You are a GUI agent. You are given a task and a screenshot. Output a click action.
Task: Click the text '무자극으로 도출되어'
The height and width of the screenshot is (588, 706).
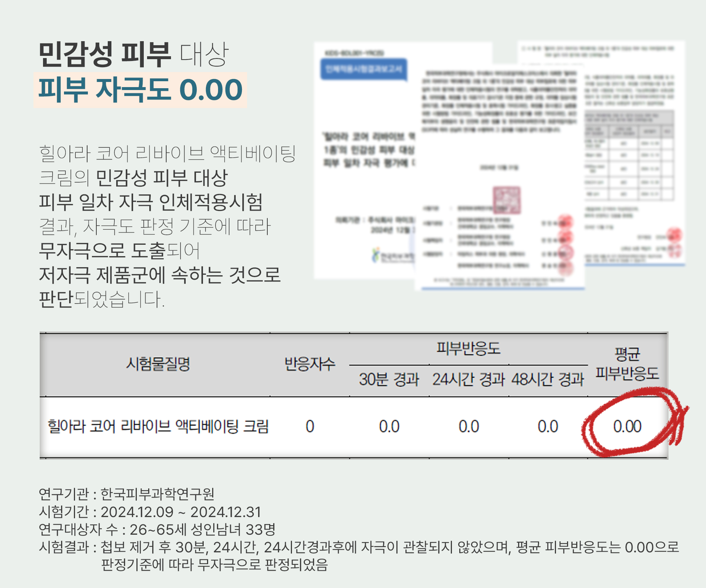pos(120,251)
